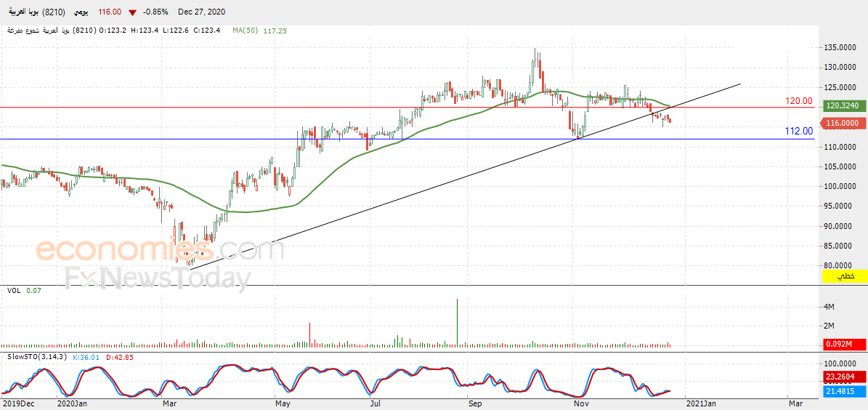The height and width of the screenshot is (410, 868).
Task: Click the H:123.4 high value
Action: point(144,31)
